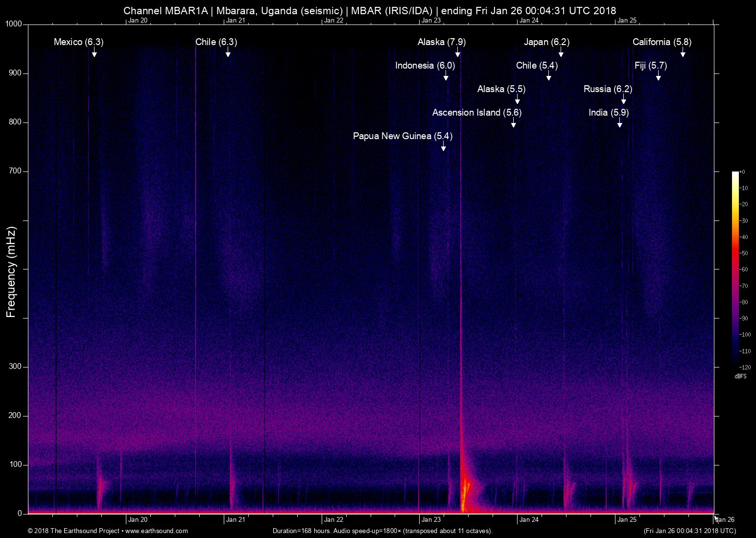The width and height of the screenshot is (756, 538).
Task: Select the Russia (6.2) earthquake marker
Action: (x=607, y=89)
